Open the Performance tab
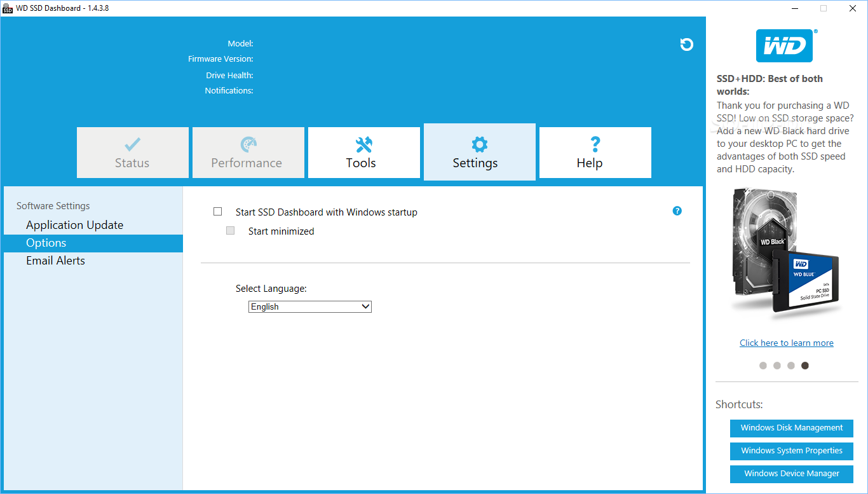 click(248, 153)
